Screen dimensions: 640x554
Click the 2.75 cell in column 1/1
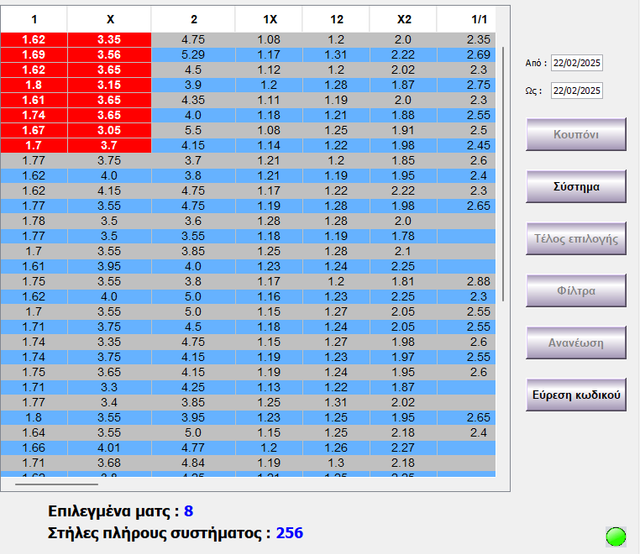467,85
